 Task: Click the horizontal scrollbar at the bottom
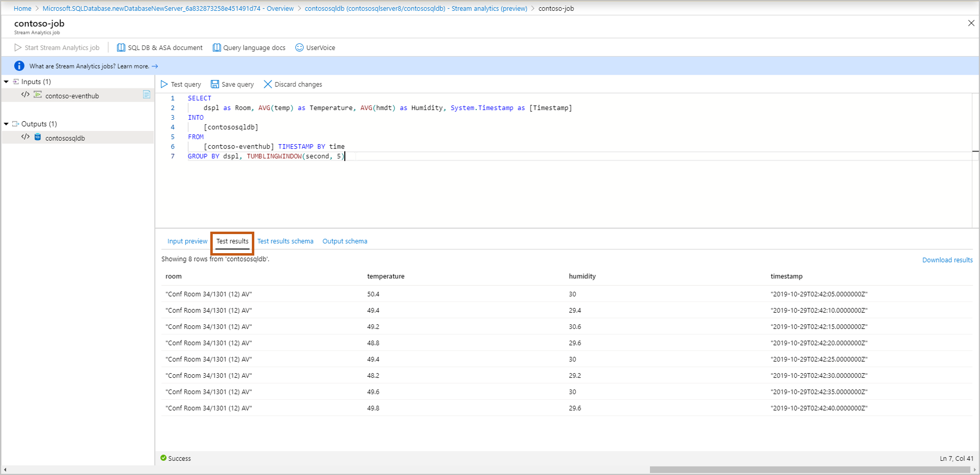(809, 470)
